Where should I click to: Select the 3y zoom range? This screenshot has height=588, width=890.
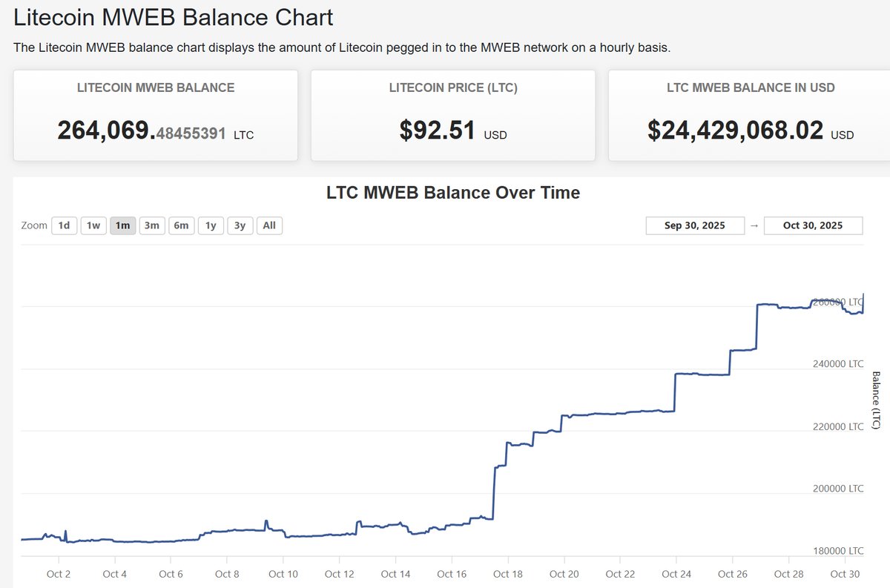pyautogui.click(x=239, y=225)
